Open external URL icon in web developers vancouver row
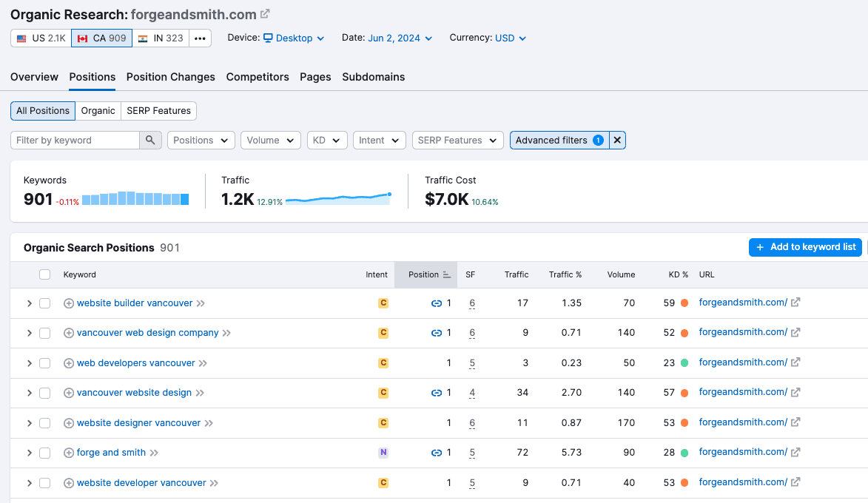 [x=795, y=363]
